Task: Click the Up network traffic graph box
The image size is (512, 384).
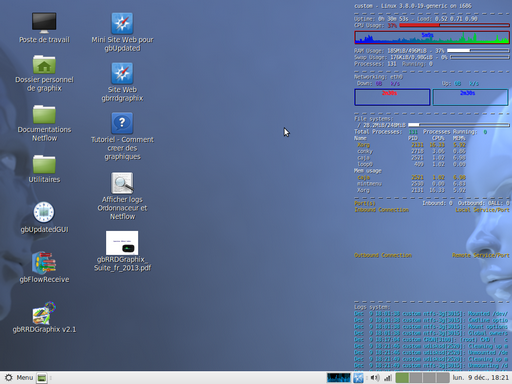Action: click(470, 97)
